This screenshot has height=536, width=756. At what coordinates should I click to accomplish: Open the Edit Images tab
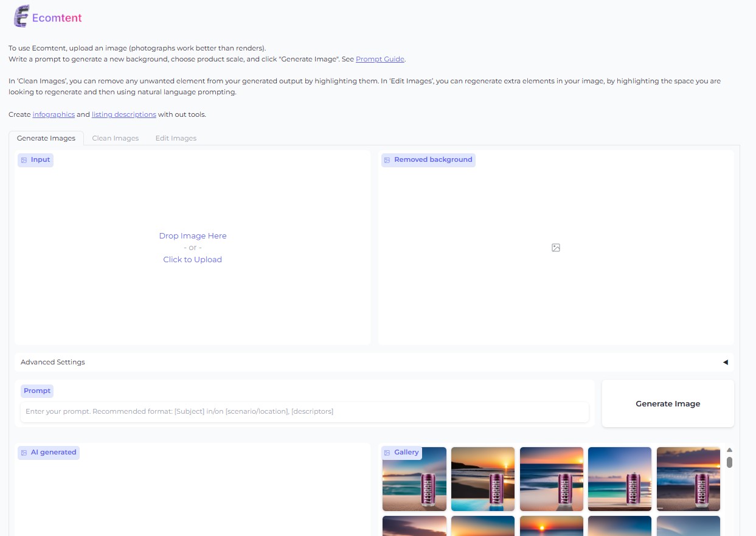[176, 138]
